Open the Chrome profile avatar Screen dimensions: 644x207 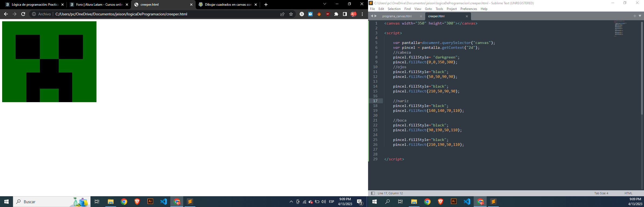pyautogui.click(x=354, y=14)
